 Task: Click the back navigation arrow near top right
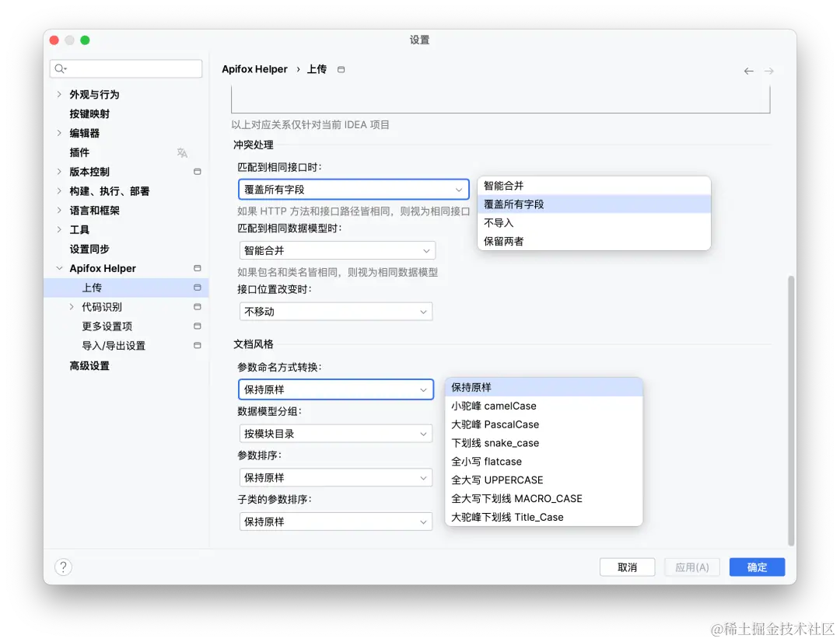pyautogui.click(x=748, y=70)
